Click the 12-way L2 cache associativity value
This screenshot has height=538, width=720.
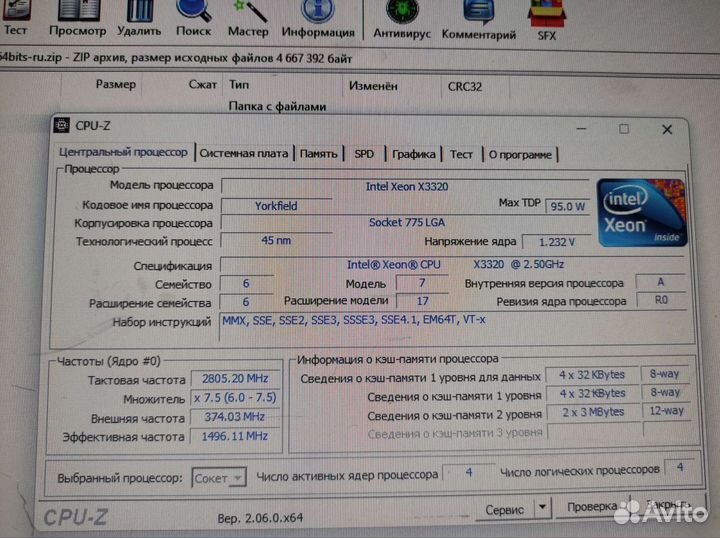coord(666,410)
